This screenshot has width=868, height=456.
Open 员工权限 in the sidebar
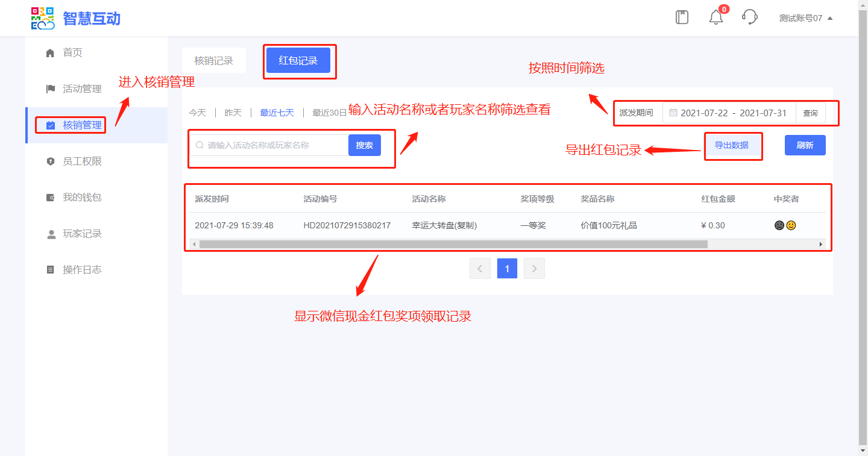pos(82,161)
